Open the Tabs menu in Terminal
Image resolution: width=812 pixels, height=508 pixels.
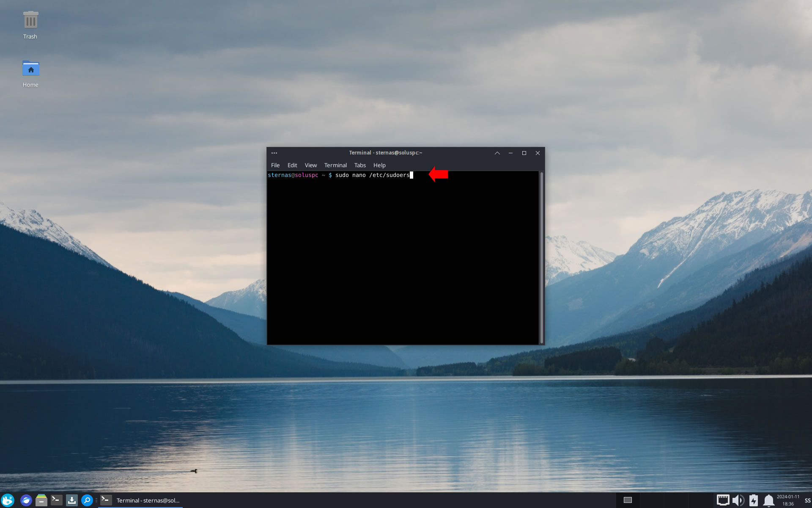pyautogui.click(x=360, y=165)
